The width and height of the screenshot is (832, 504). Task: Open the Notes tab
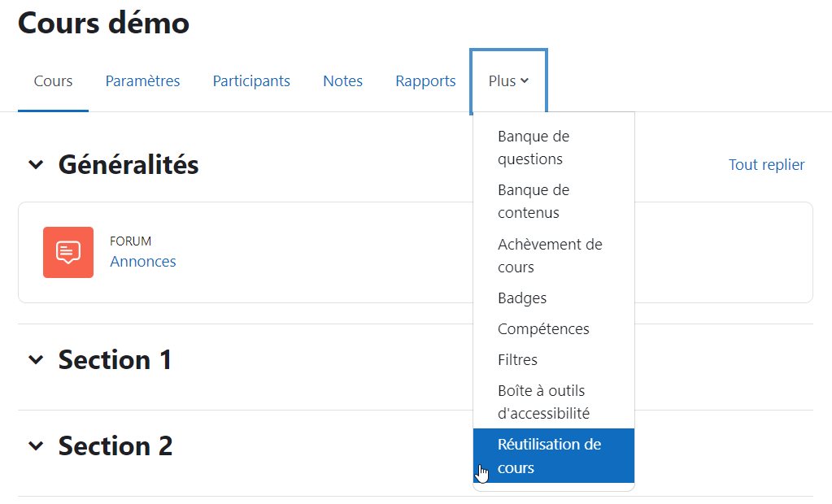coord(342,81)
